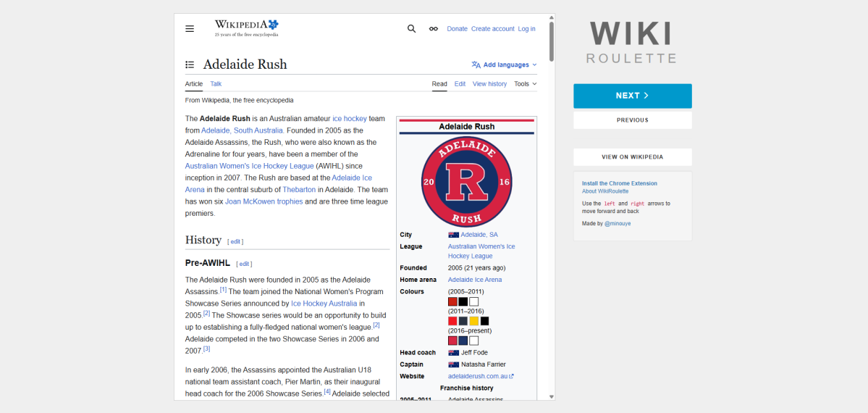Image resolution: width=868 pixels, height=413 pixels.
Task: Click the external link icon after adelaiderush.com.au
Action: 512,377
